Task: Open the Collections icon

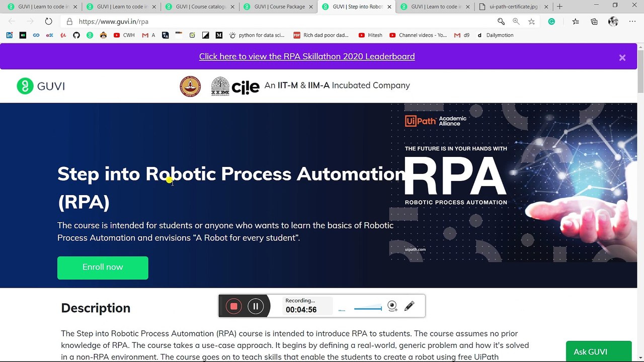Action: point(594,21)
